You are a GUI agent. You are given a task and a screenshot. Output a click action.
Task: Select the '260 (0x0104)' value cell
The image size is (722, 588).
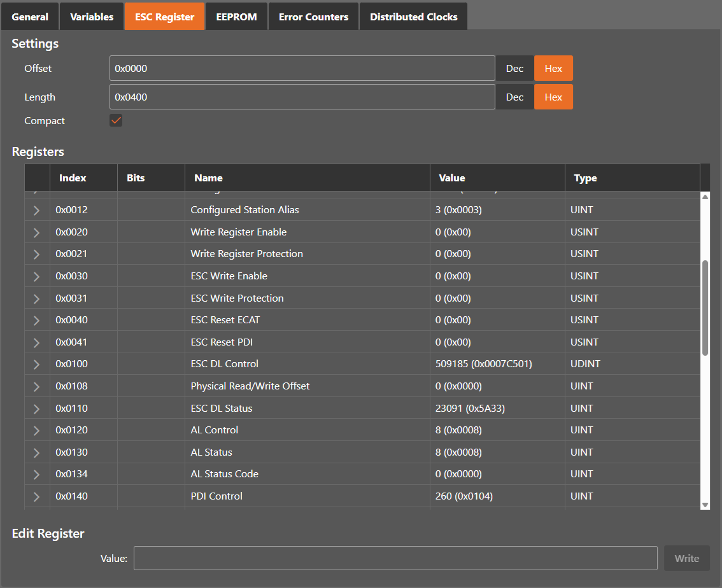tap(497, 496)
